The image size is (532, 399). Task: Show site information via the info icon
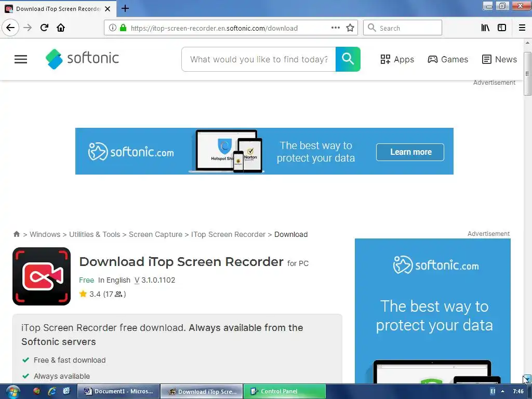pyautogui.click(x=113, y=28)
